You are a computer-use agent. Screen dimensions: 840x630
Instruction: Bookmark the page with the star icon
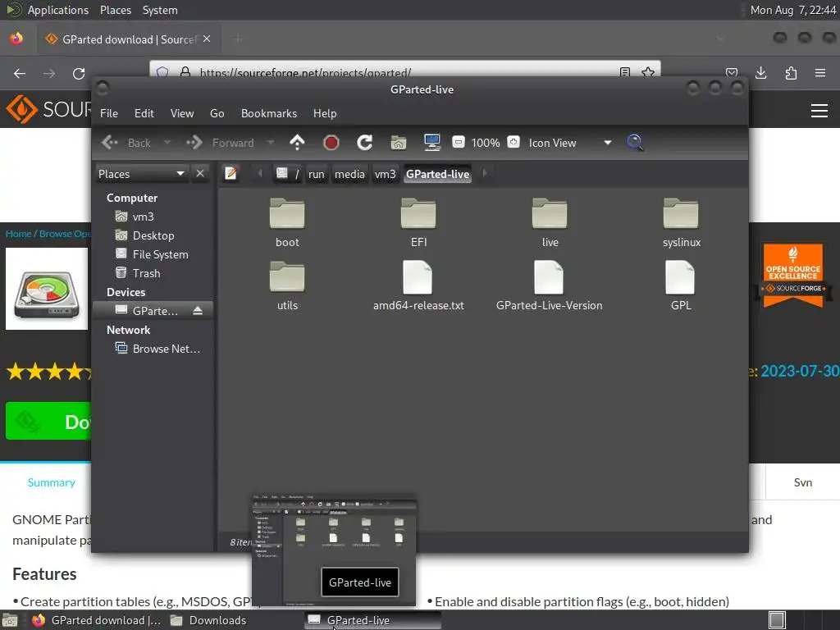click(648, 72)
